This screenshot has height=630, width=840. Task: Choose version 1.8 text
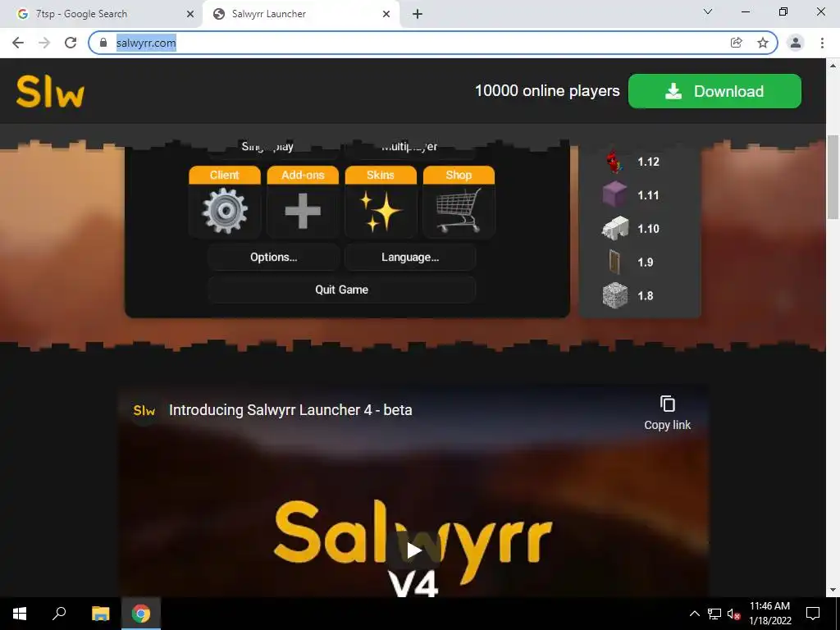click(646, 295)
